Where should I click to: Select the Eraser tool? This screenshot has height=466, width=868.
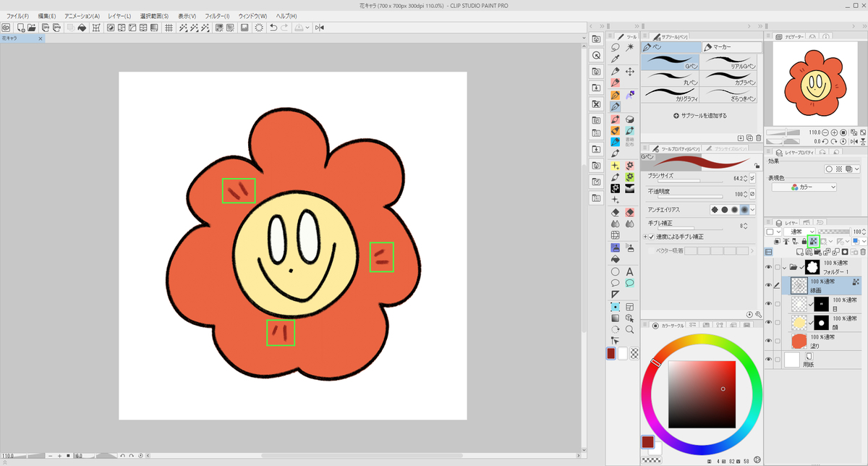click(x=615, y=212)
